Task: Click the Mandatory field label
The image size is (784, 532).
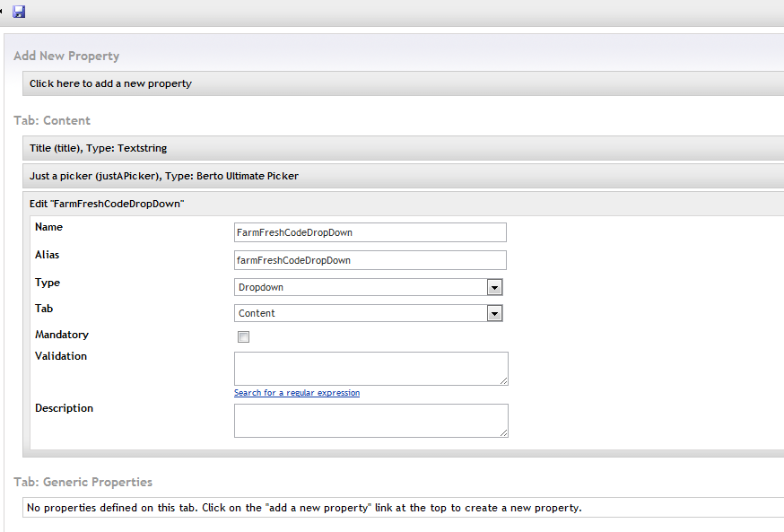Action: tap(62, 335)
